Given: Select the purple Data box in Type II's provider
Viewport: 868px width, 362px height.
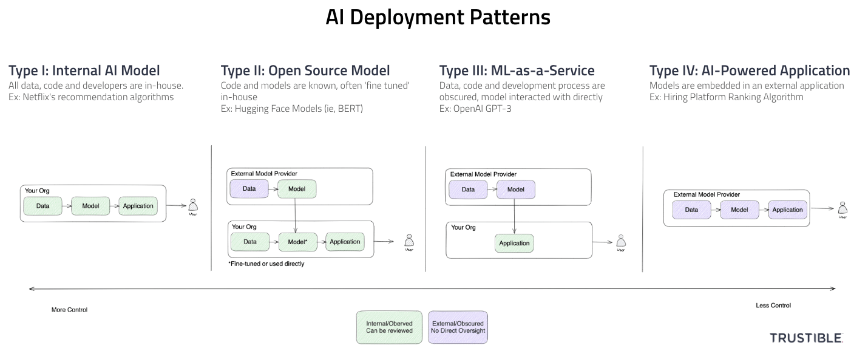Looking at the screenshot, I should pyautogui.click(x=249, y=189).
